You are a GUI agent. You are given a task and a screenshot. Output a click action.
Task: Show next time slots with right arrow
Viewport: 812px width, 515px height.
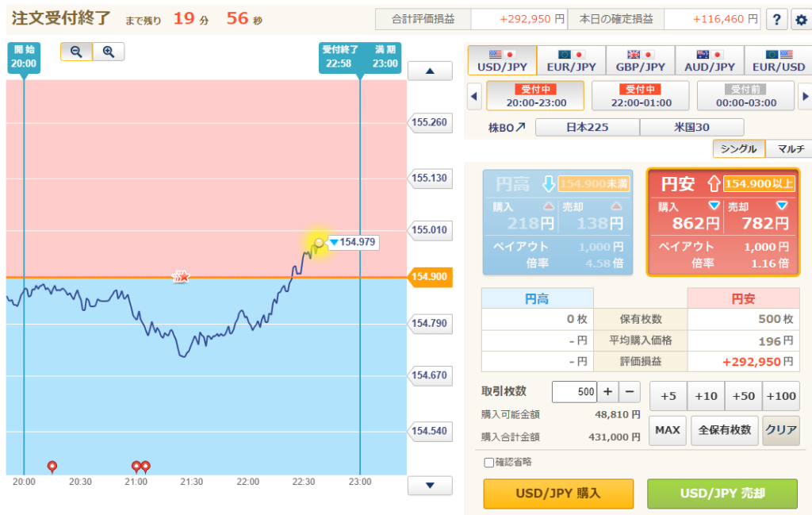805,97
